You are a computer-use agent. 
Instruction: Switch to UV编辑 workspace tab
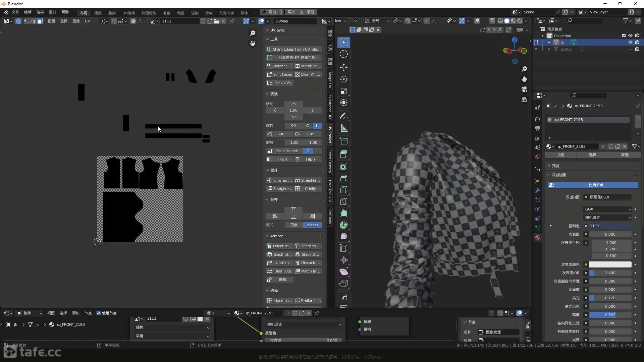click(128, 13)
